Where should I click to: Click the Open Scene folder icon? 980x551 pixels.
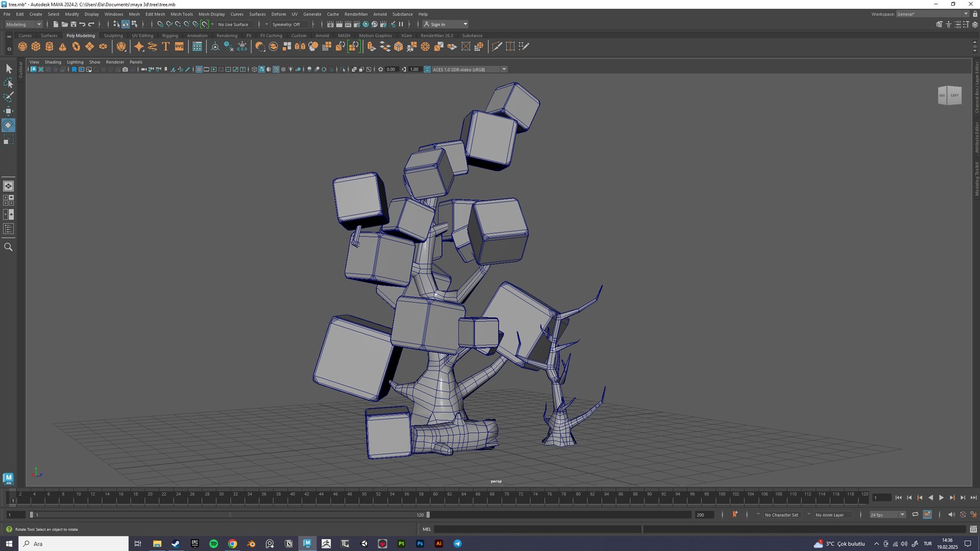pyautogui.click(x=64, y=24)
